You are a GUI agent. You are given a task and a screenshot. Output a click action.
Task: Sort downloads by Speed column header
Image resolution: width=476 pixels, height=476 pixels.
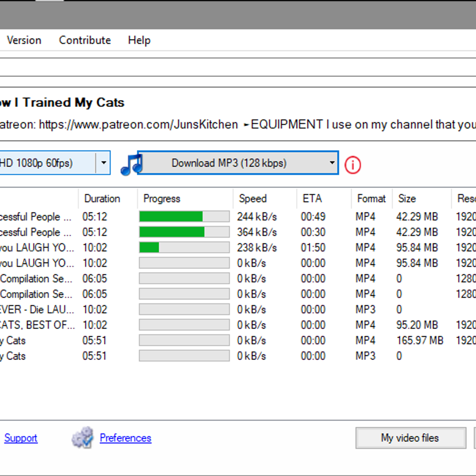(x=253, y=198)
